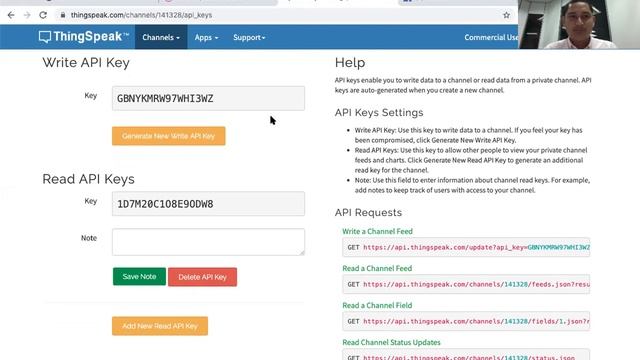Expand the Support dropdown menu

(249, 37)
